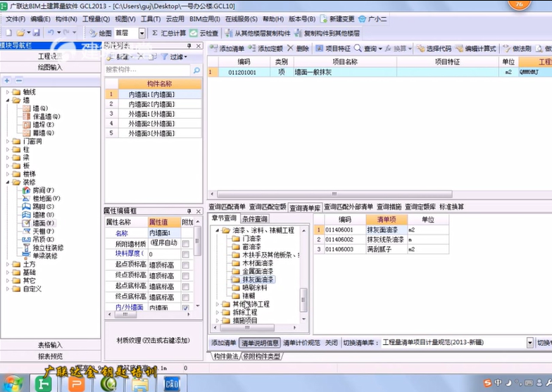Open the BIM应用(I) menu
The image size is (552, 392).
(204, 19)
